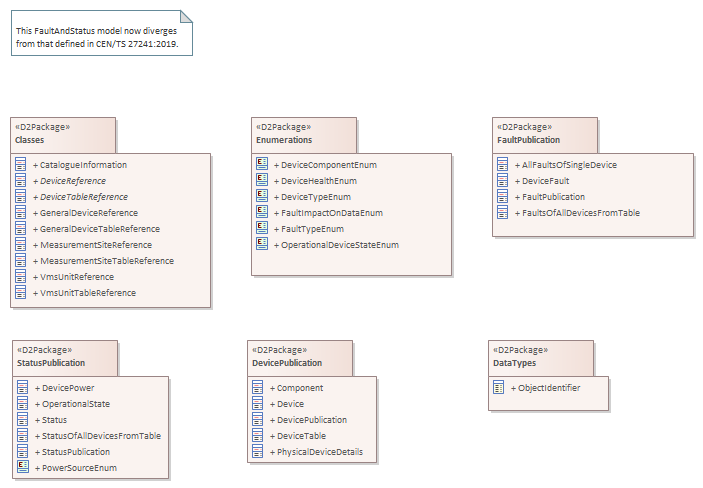The image size is (703, 488).
Task: Select the enumeration icon next to DeviceComponentEnum
Action: coord(262,164)
